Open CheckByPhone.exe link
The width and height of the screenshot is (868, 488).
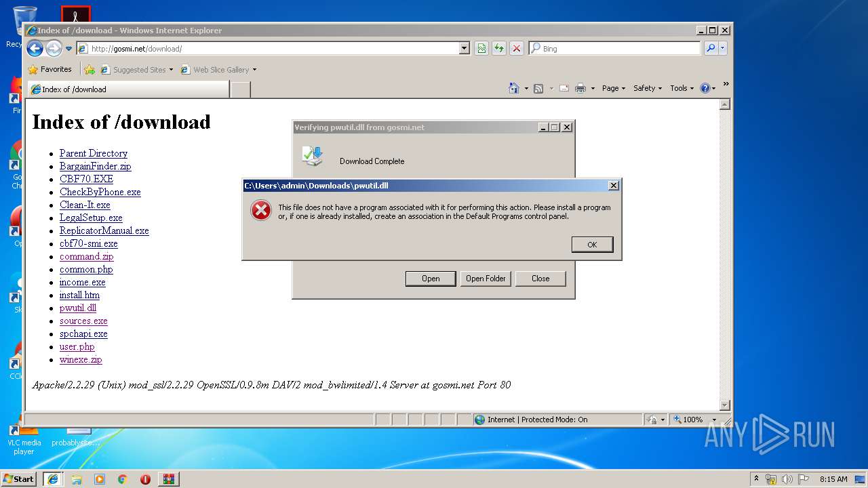100,192
